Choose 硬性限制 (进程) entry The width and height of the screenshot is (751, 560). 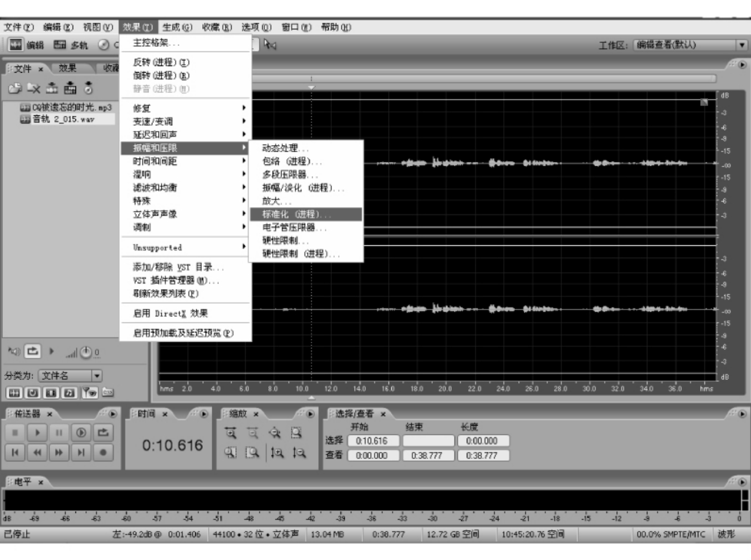click(306, 254)
